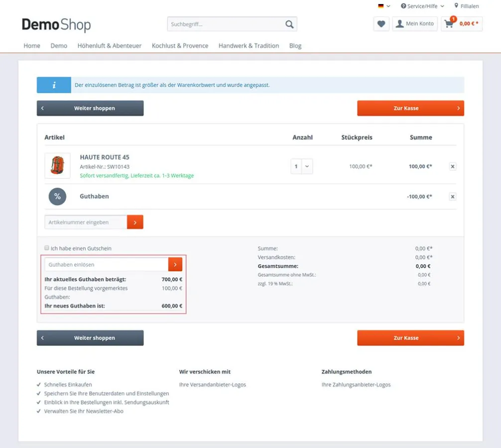Screen dimensions: 501x448
Task: Click the info icon on the blue notice banner
Action: pyautogui.click(x=54, y=85)
